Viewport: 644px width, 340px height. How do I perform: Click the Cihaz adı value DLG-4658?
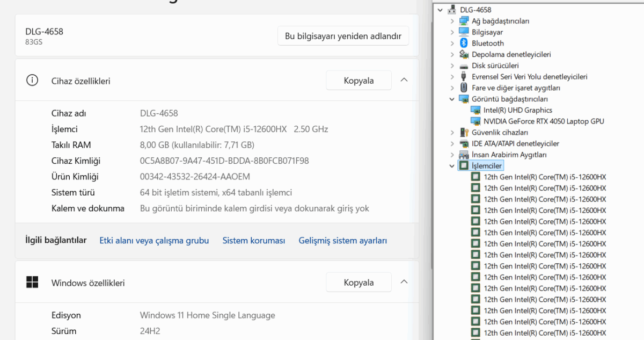[x=159, y=113]
